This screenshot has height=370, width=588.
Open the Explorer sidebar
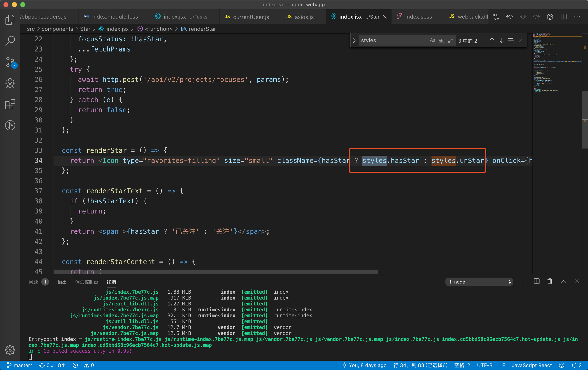point(10,20)
